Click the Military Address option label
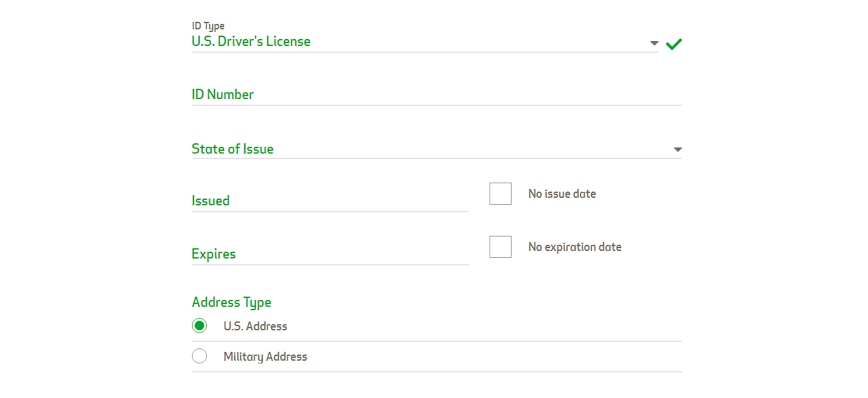The height and width of the screenshot is (398, 868). point(265,357)
